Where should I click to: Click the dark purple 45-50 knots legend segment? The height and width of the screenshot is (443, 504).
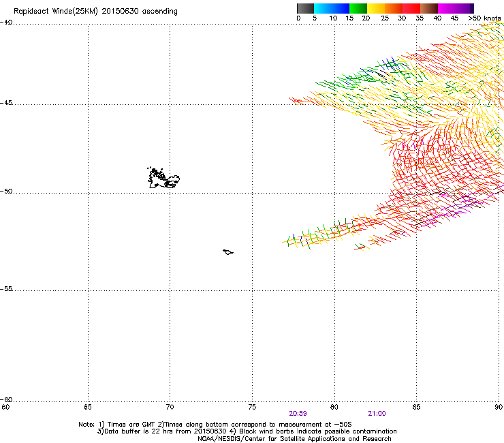click(464, 8)
